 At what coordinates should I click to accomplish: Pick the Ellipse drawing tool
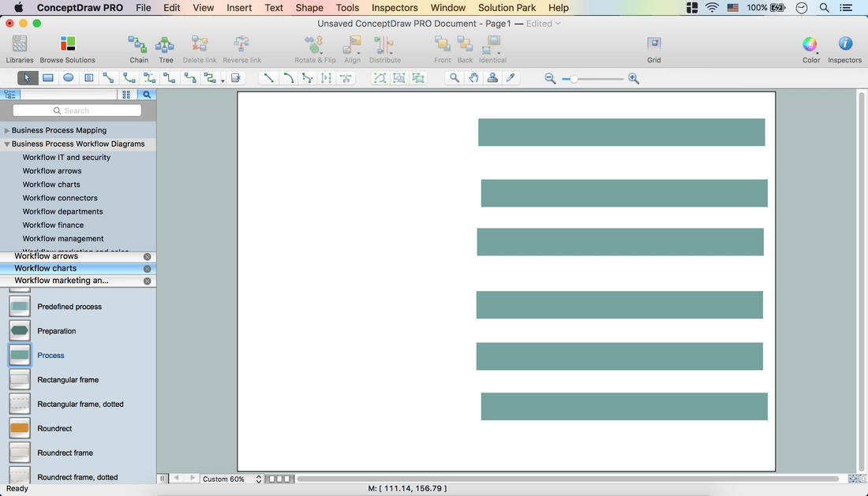click(x=69, y=78)
